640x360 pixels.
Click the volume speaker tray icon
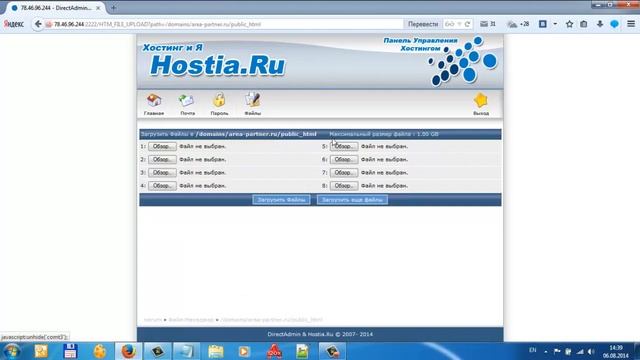tap(591, 351)
